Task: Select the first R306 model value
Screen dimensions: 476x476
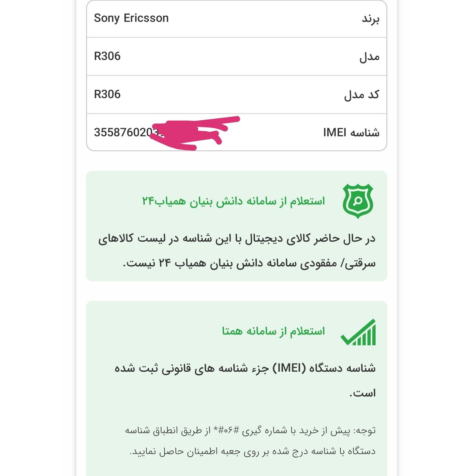Action: 107,56
